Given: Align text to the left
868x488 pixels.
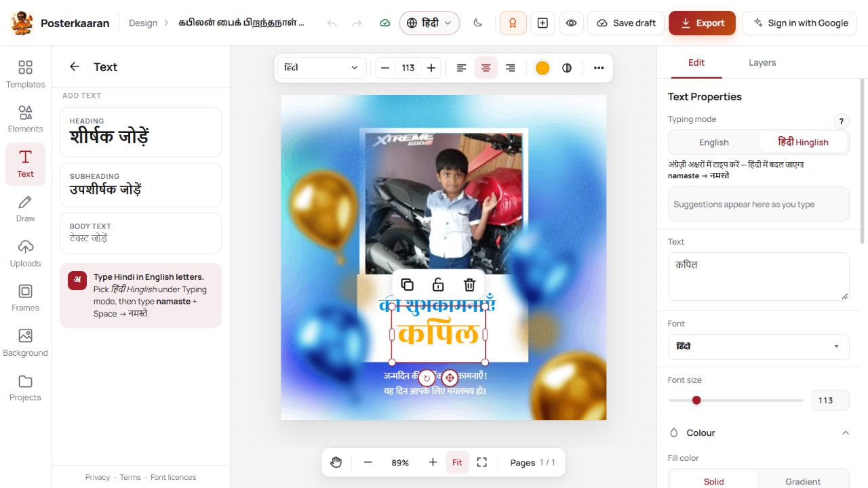Looking at the screenshot, I should (462, 68).
